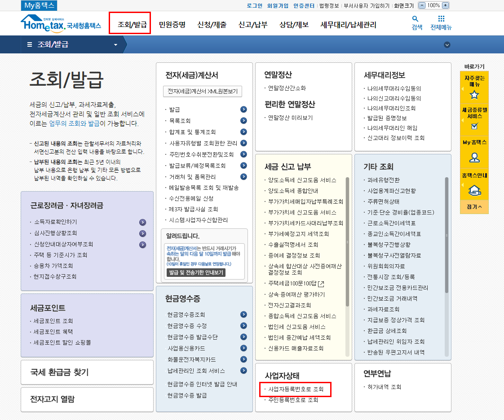Viewport: 504px width, 420px height.
Task: Click arrow beside 주민번호수취분전환및조회
Action: pyautogui.click(x=243, y=154)
